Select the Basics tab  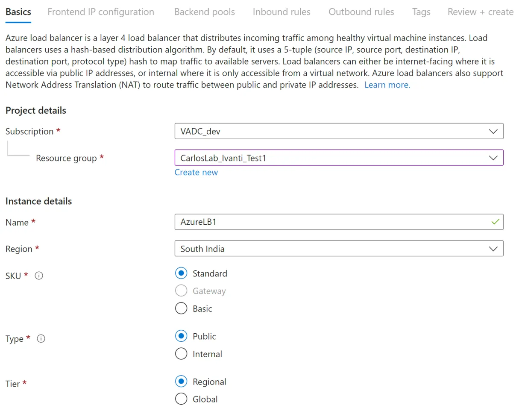click(x=18, y=12)
